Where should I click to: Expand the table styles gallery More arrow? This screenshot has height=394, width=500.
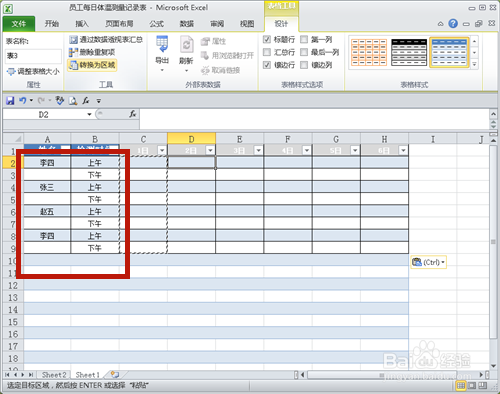pos(474,64)
